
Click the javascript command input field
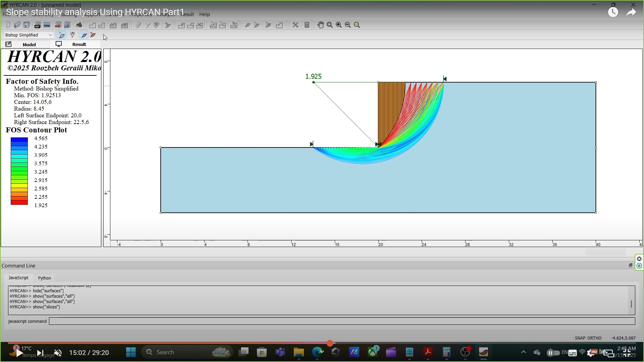(x=342, y=321)
